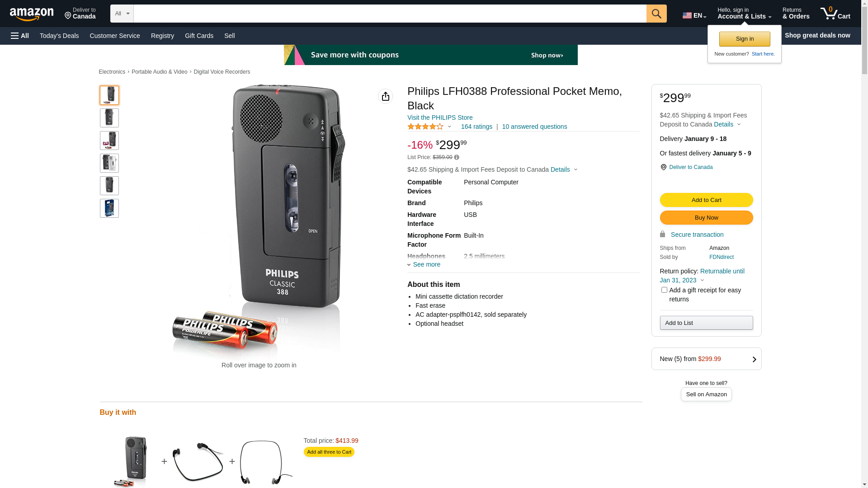Open the 164 ratings link
The width and height of the screenshot is (868, 488).
coord(476,127)
